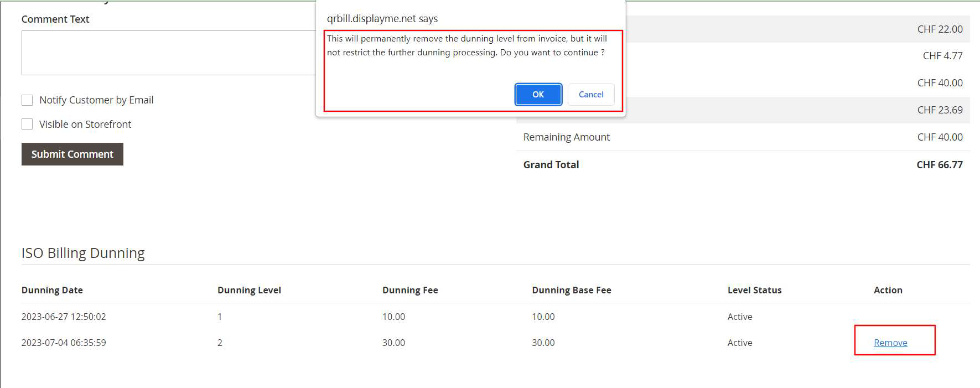Select the Dunning Fee column header
Viewport: 980px width, 388px height.
point(410,290)
